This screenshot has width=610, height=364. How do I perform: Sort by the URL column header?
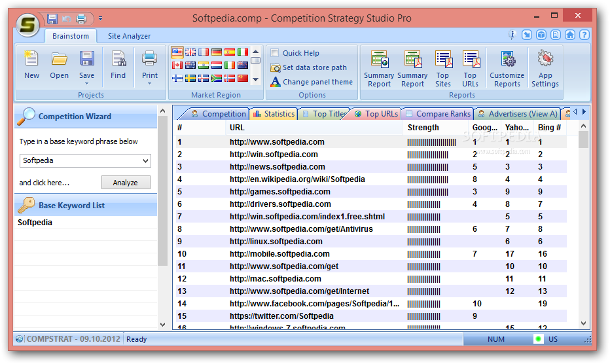click(x=314, y=128)
